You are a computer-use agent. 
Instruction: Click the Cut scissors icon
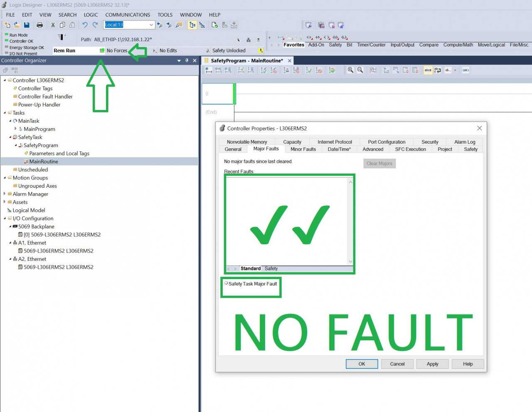click(53, 25)
